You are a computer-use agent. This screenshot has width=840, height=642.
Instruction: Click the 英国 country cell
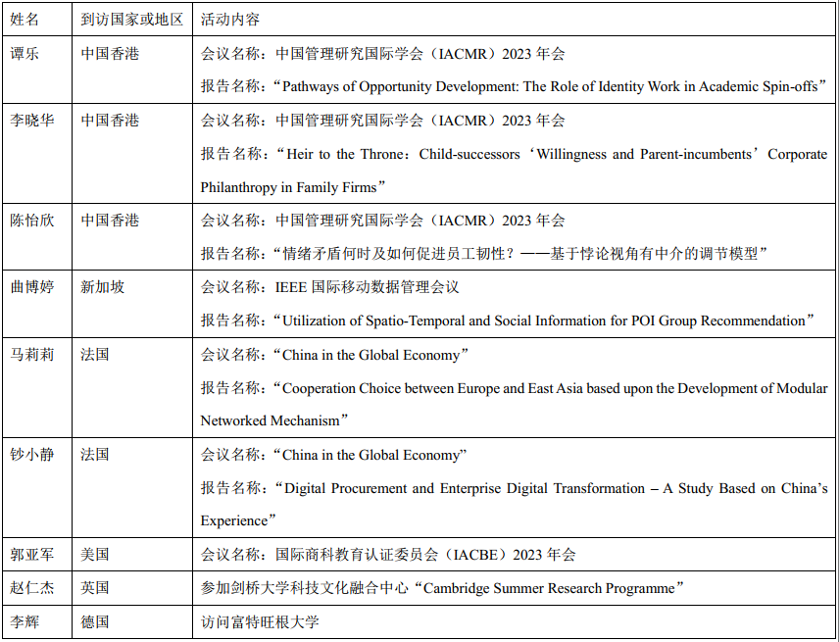point(95,587)
